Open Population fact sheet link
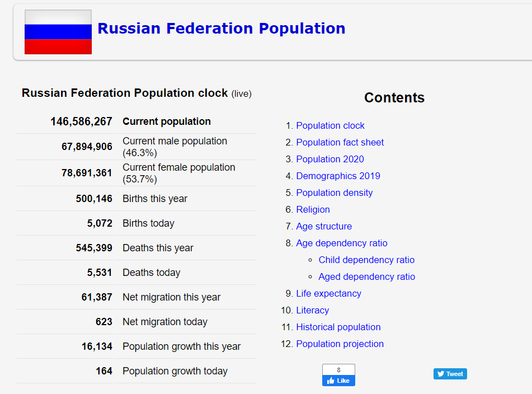 [x=340, y=143]
